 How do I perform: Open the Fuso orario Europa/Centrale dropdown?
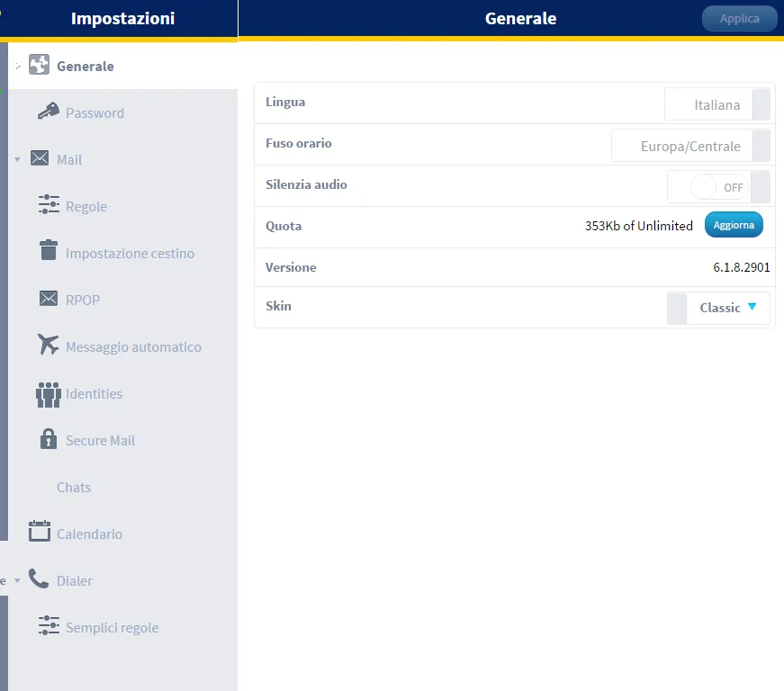click(x=690, y=146)
